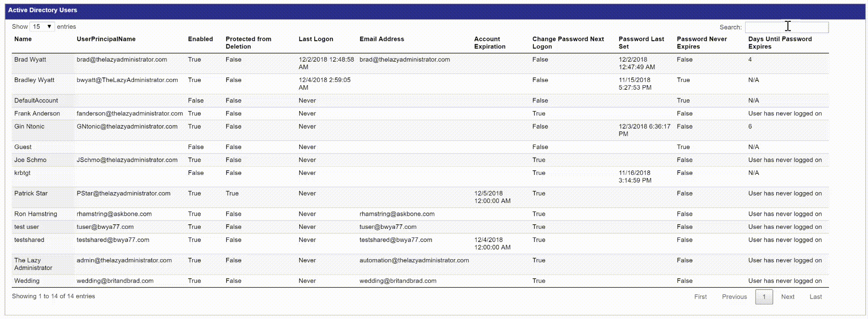Viewport: 868px width, 319px height.
Task: Sort table by Name column header
Action: coord(23,39)
